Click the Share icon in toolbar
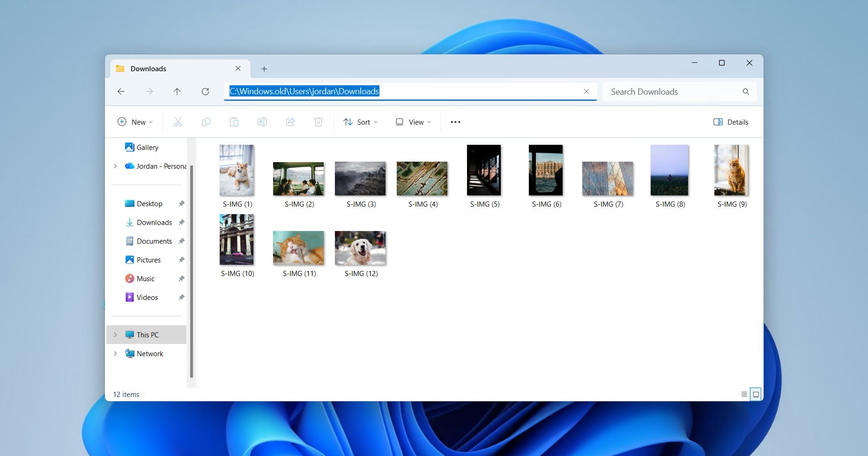 [x=290, y=122]
